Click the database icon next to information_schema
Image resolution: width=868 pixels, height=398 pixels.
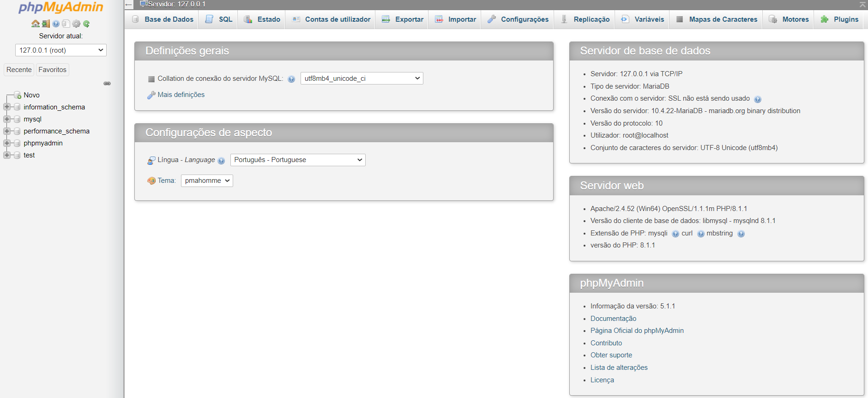(x=17, y=107)
